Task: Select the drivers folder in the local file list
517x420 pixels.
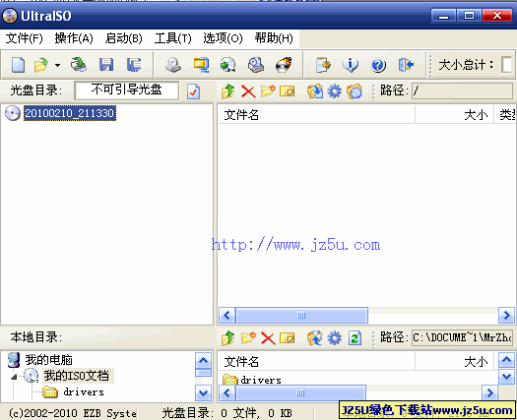Action: point(261,380)
